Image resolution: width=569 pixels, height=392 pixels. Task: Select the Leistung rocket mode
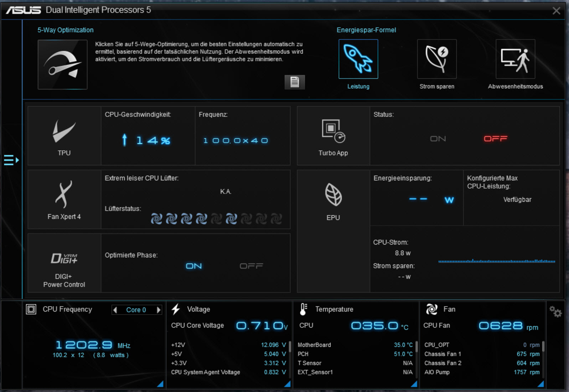pos(358,59)
